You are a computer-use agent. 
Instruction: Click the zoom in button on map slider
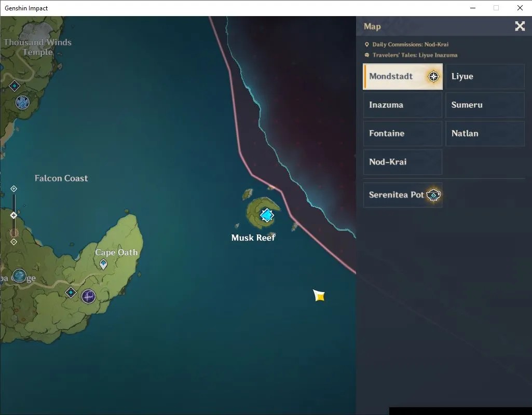[13, 188]
